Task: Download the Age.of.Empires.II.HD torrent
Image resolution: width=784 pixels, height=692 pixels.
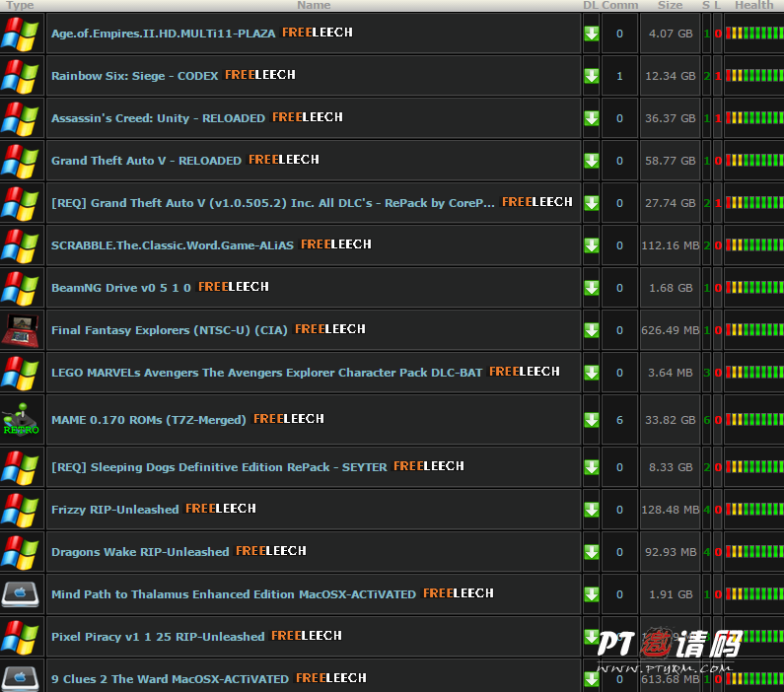Action: 591,34
